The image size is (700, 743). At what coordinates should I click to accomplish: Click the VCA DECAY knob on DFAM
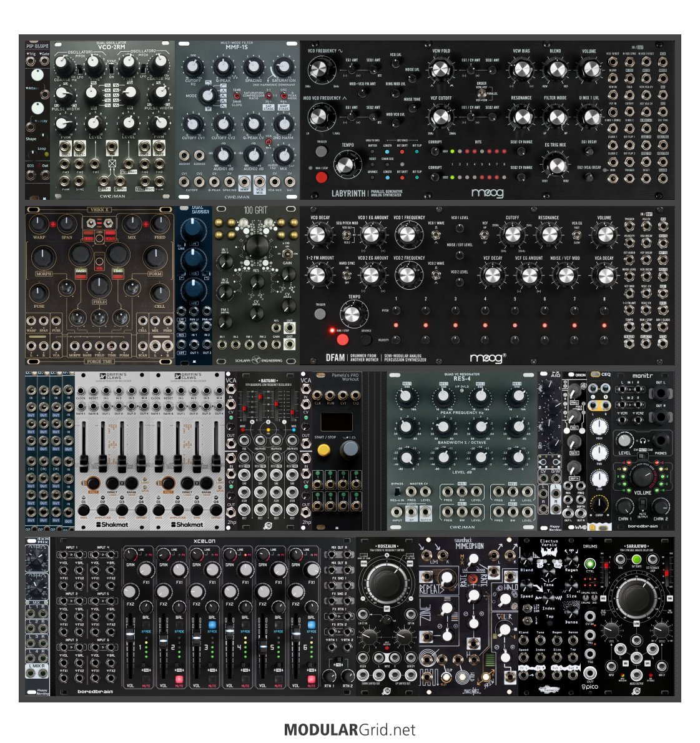(x=604, y=275)
